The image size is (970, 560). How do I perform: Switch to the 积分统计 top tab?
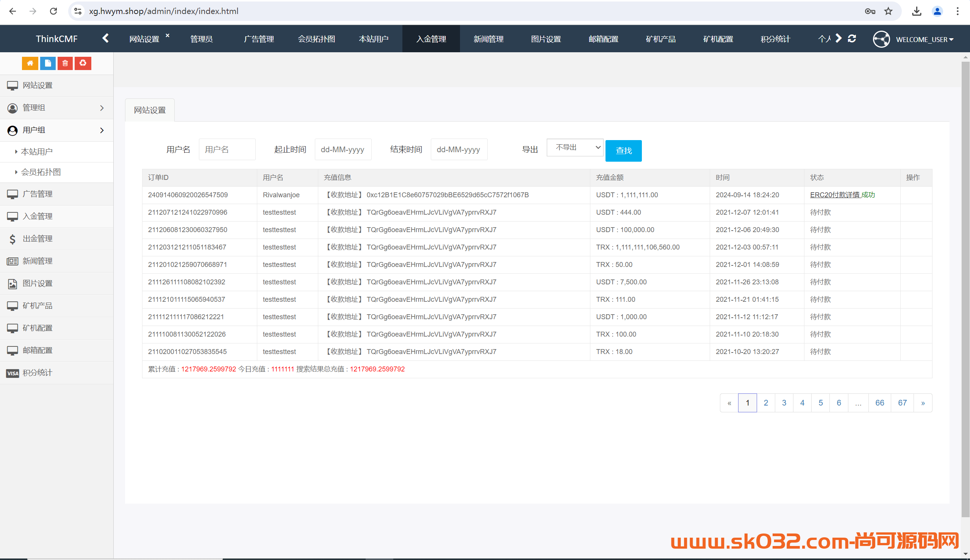click(775, 39)
